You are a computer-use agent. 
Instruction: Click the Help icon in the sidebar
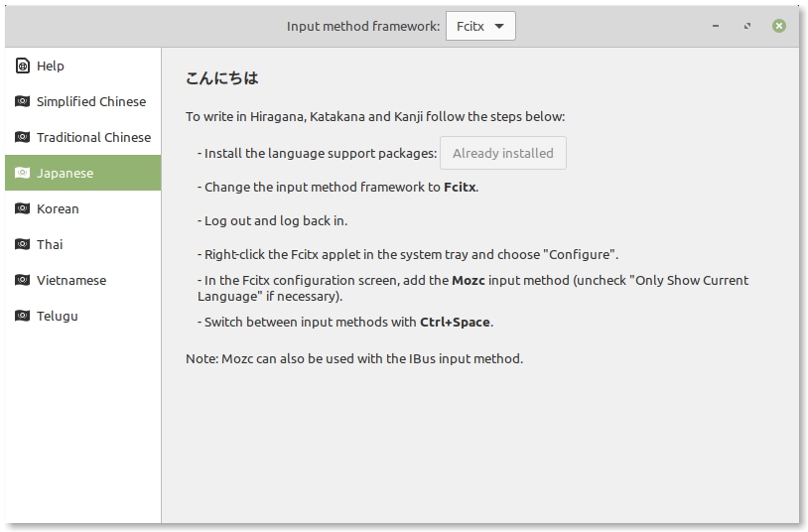[x=22, y=66]
